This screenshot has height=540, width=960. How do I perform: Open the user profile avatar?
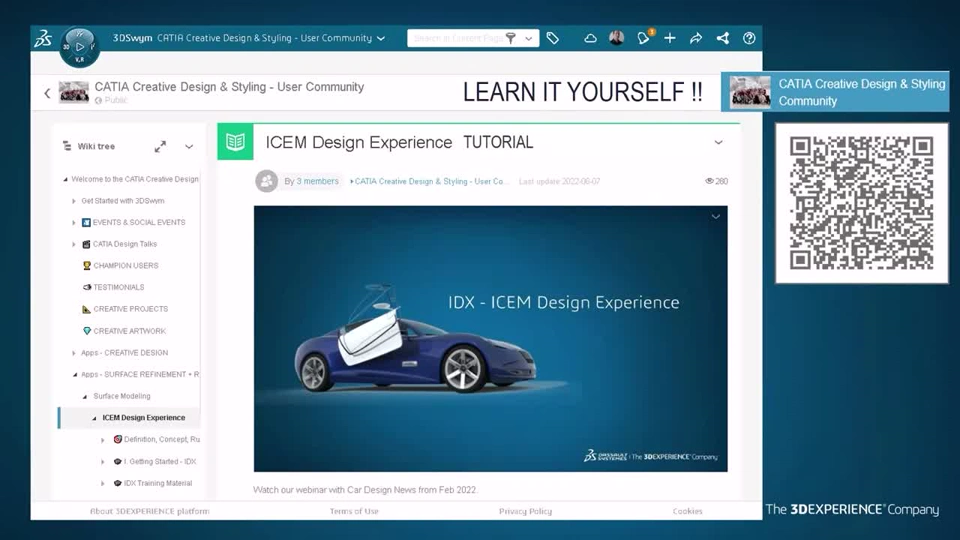(617, 37)
